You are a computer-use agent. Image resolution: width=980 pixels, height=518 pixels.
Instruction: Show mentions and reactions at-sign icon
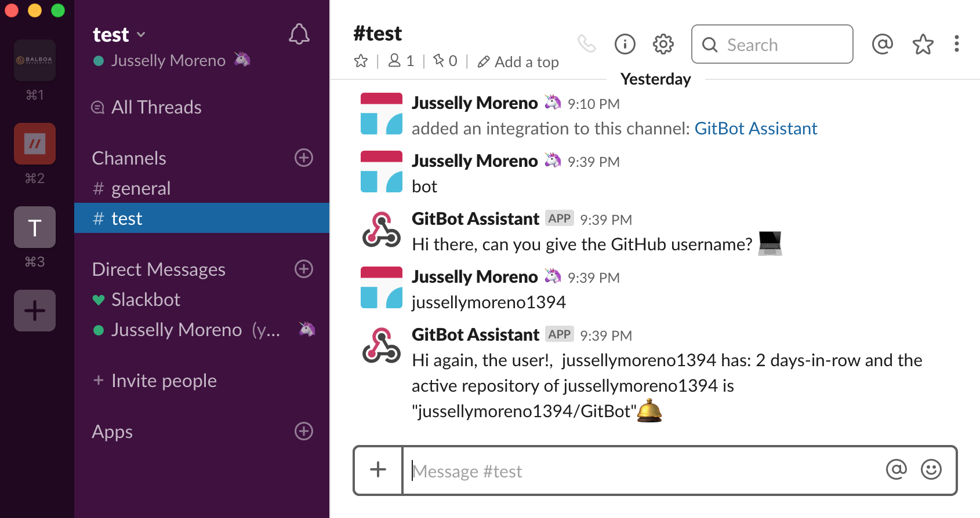[883, 44]
